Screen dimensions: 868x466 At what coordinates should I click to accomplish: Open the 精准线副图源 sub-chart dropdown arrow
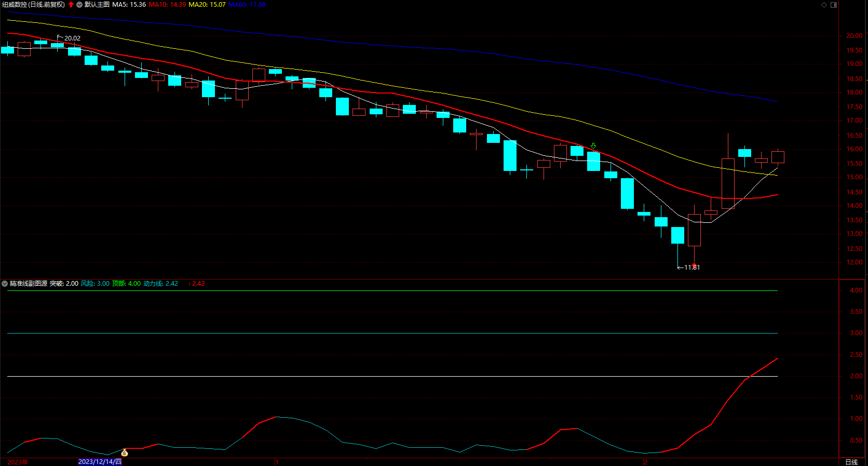[x=5, y=284]
